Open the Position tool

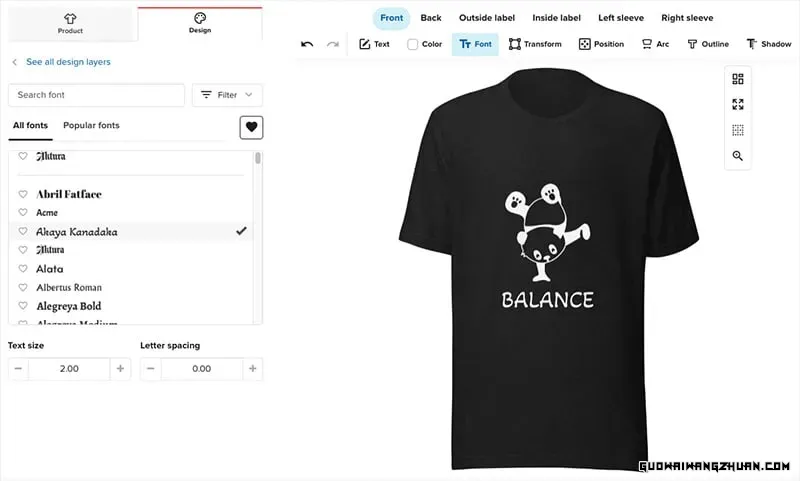[x=602, y=44]
